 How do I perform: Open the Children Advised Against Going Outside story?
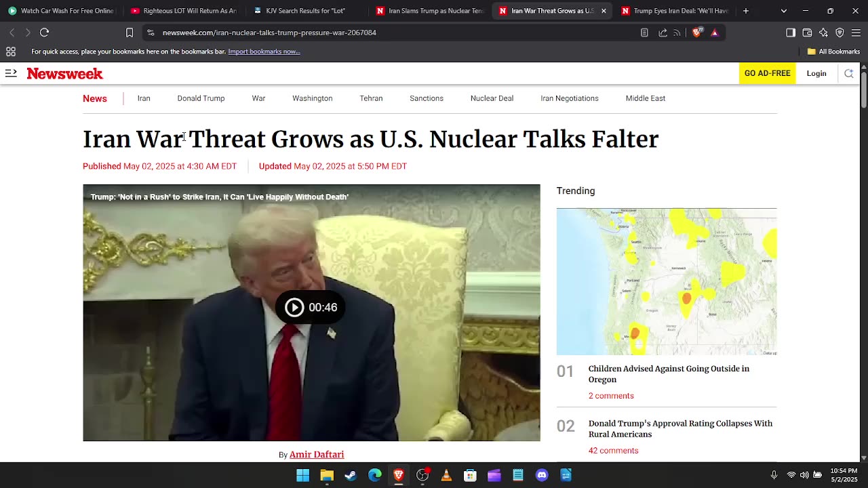(669, 374)
